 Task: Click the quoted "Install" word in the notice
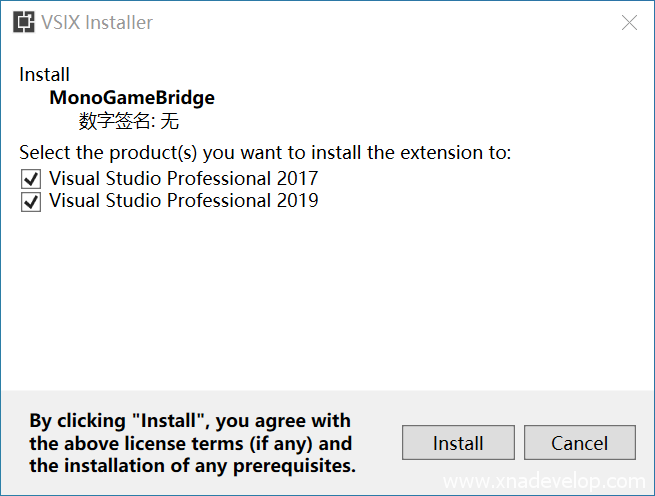[153, 421]
